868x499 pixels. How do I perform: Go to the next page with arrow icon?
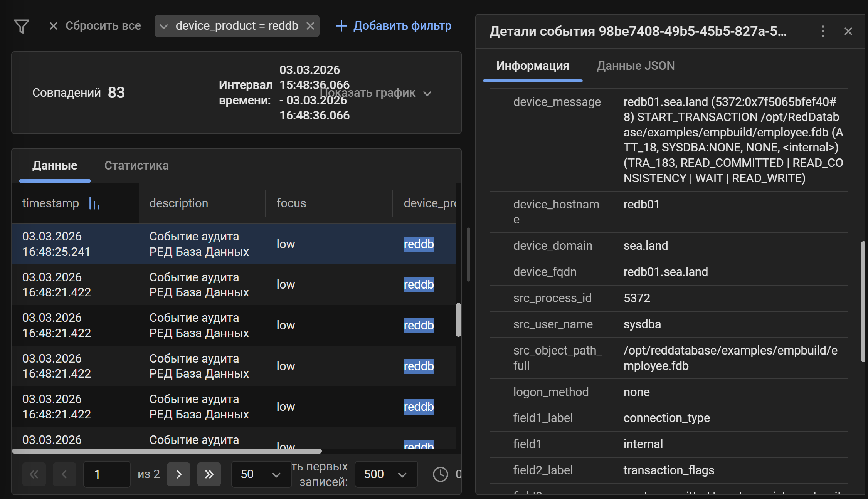coord(178,474)
